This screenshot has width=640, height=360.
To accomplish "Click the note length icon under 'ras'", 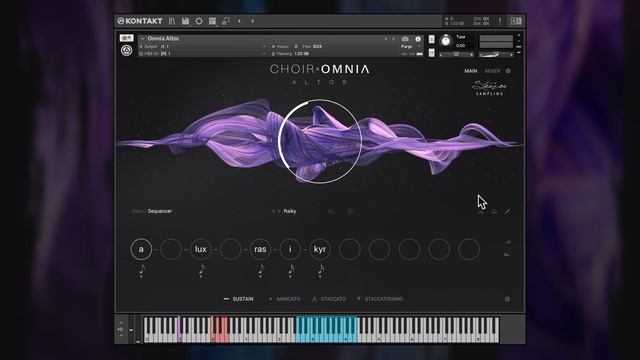I will point(261,271).
